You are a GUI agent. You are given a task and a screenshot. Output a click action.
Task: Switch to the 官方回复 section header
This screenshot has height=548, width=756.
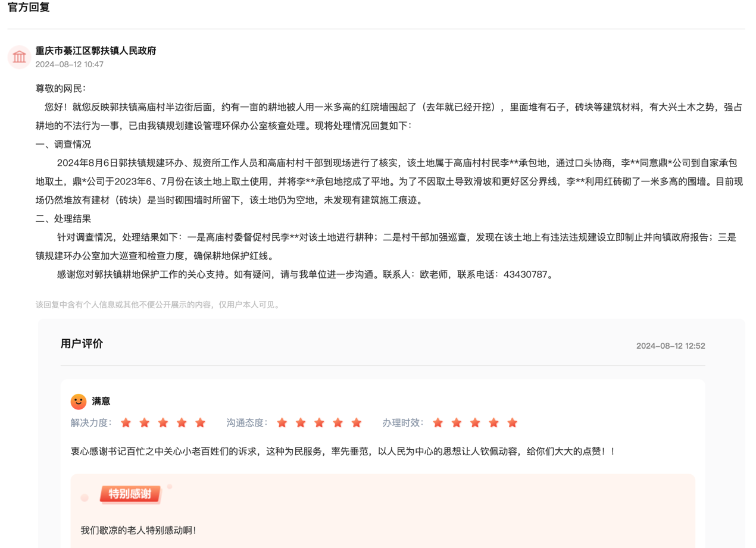click(27, 8)
